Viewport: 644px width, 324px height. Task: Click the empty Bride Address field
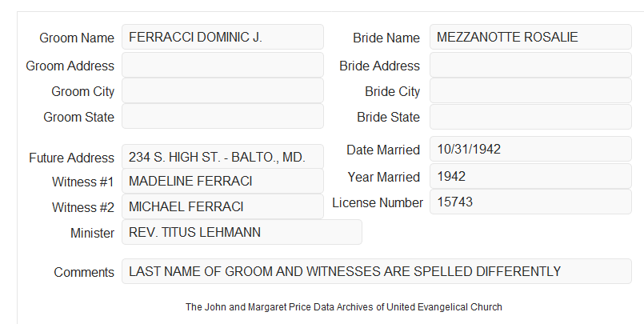click(530, 65)
